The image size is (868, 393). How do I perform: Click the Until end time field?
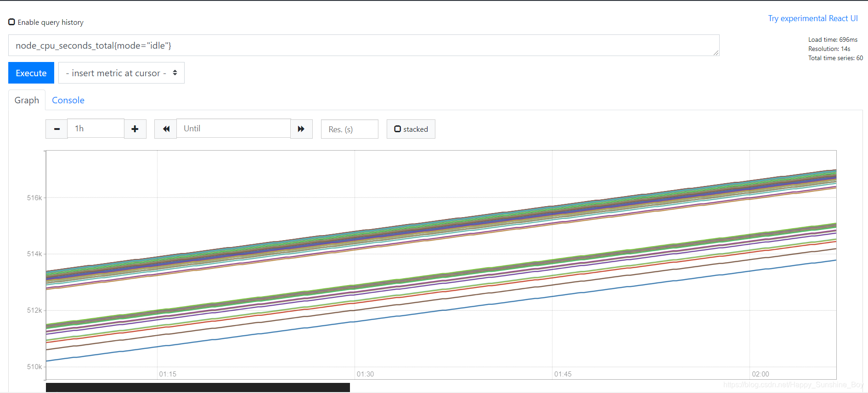(x=233, y=129)
